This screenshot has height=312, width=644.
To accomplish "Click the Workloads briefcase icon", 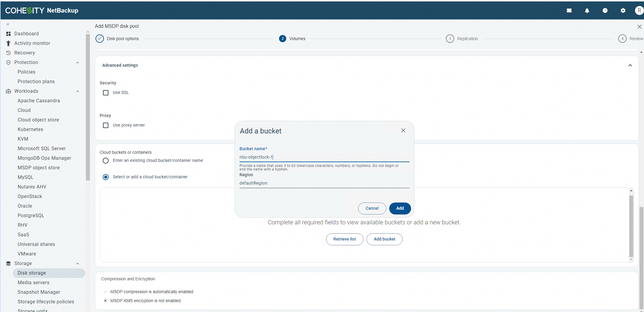I will (x=8, y=91).
